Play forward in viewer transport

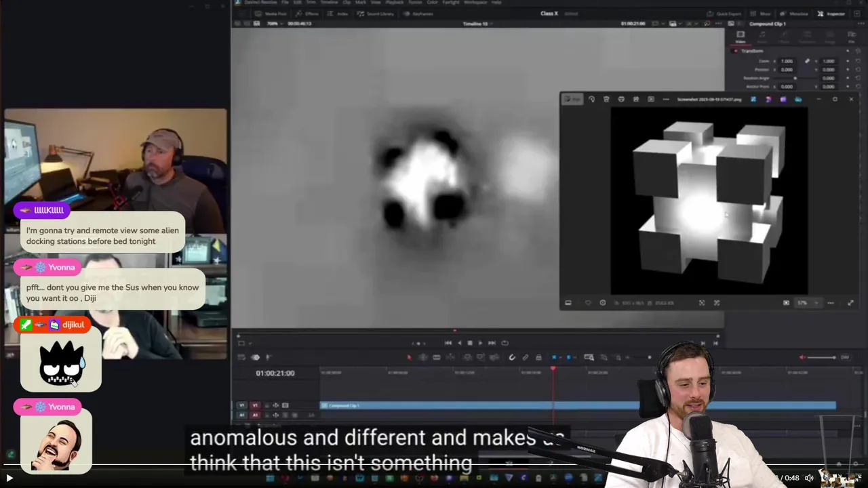480,343
